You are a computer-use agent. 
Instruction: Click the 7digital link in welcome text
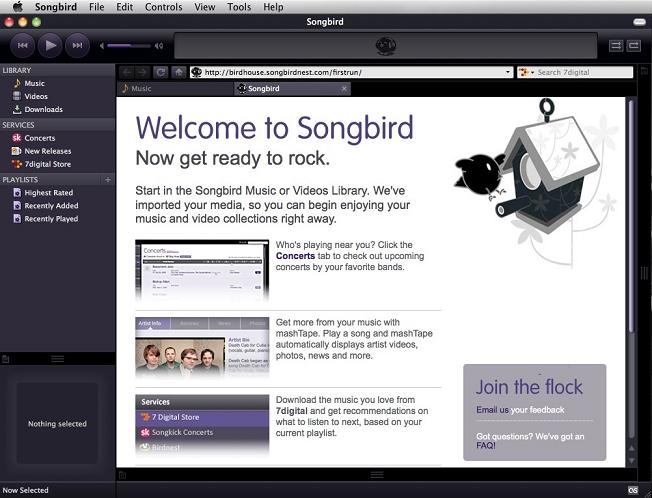pyautogui.click(x=291, y=411)
